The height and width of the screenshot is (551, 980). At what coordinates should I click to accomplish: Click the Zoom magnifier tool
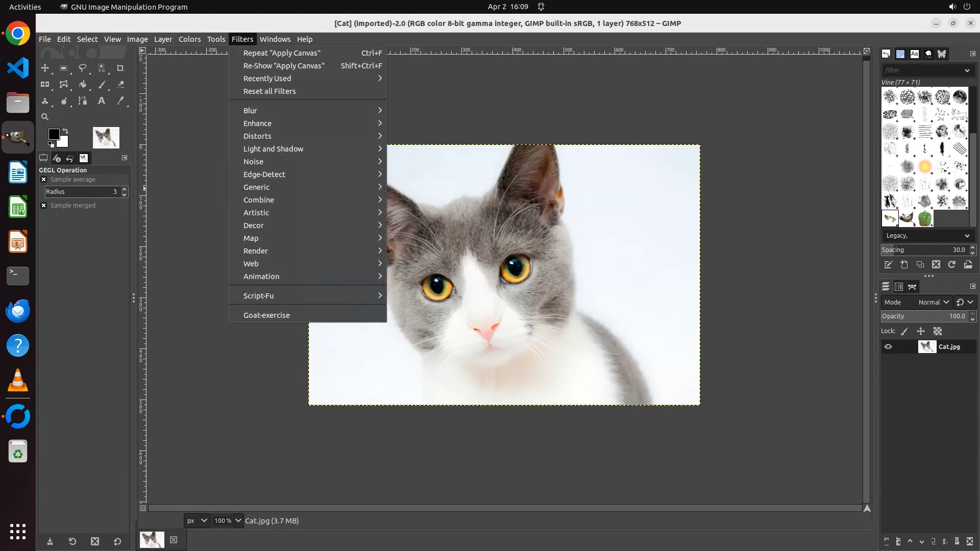45,117
